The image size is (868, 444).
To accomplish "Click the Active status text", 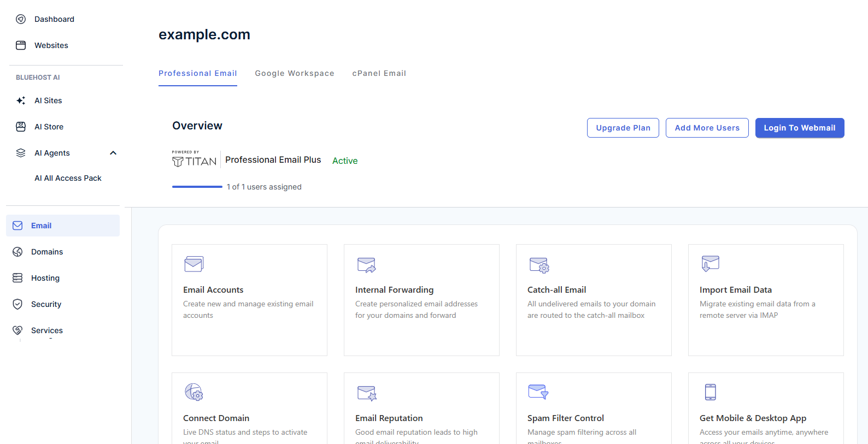I will tap(345, 161).
